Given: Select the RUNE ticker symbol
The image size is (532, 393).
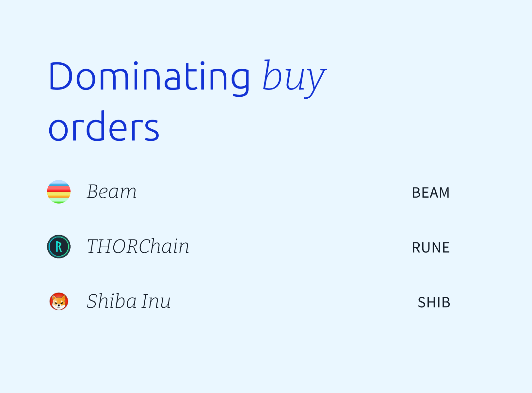Looking at the screenshot, I should [431, 248].
